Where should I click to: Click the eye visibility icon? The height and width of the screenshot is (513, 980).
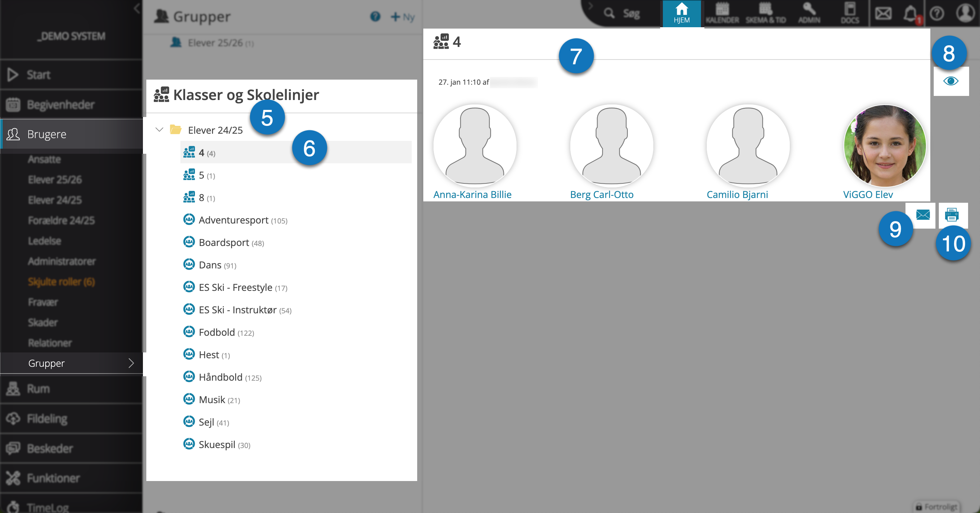point(951,81)
